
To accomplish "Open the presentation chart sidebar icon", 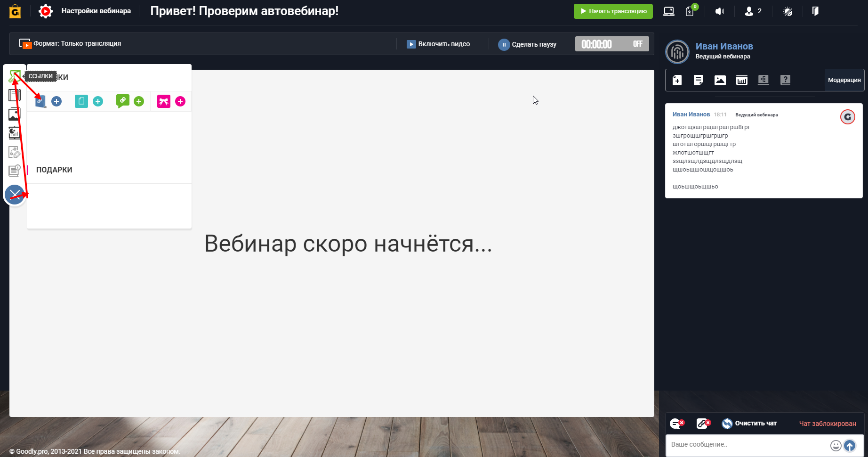I will click(x=15, y=133).
